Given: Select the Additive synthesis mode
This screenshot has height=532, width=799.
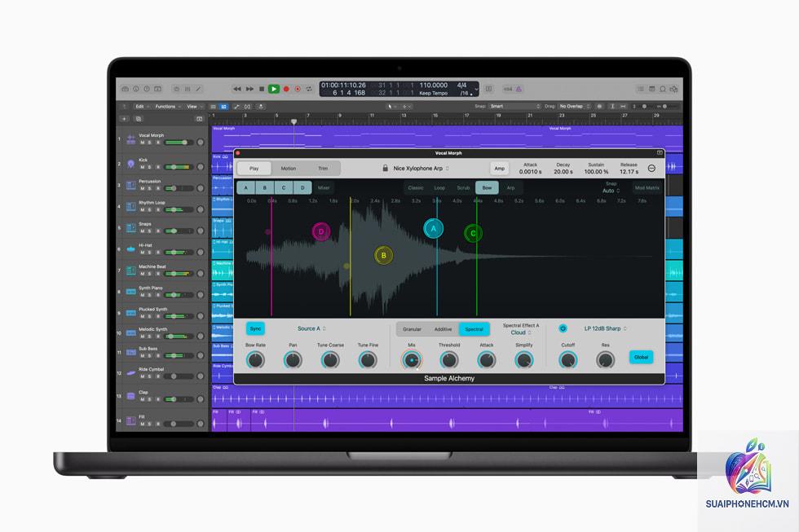Looking at the screenshot, I should (x=443, y=329).
